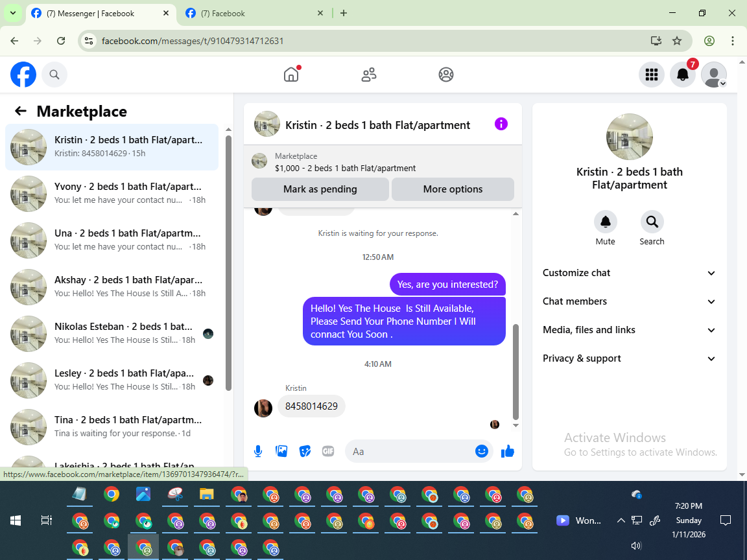Click the Aa message input field

coord(412,451)
